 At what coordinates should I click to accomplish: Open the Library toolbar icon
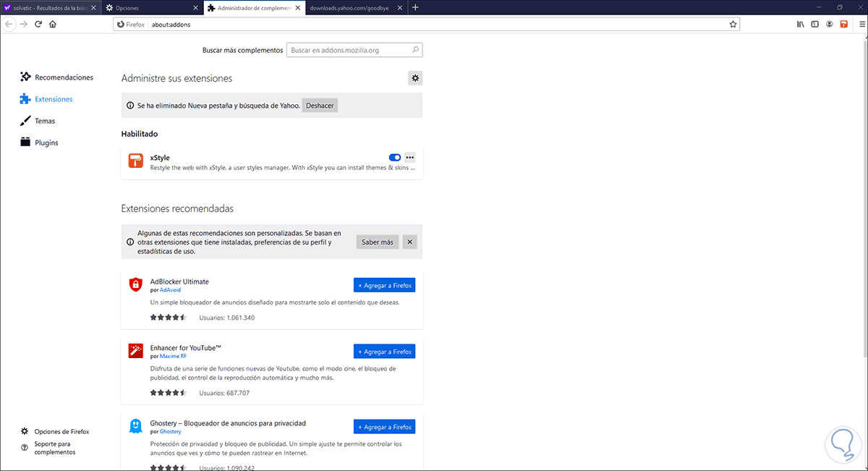(x=800, y=24)
